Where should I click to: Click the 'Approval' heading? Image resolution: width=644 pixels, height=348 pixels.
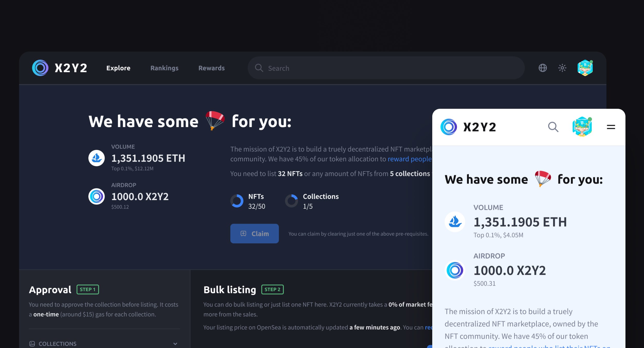(x=50, y=290)
